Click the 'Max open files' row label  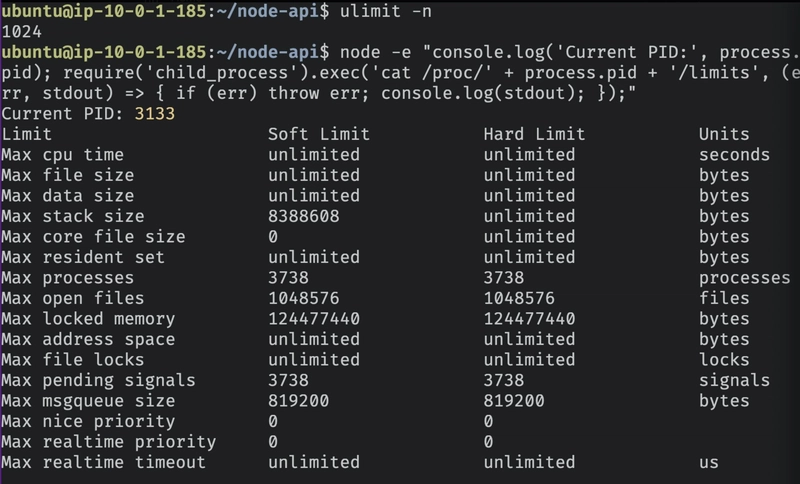click(x=73, y=298)
